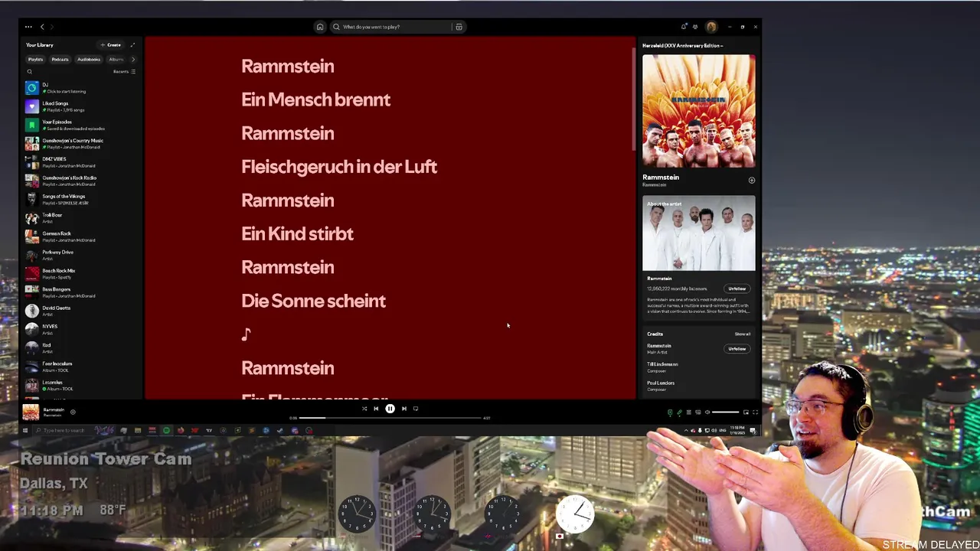Skip to next track

(404, 409)
